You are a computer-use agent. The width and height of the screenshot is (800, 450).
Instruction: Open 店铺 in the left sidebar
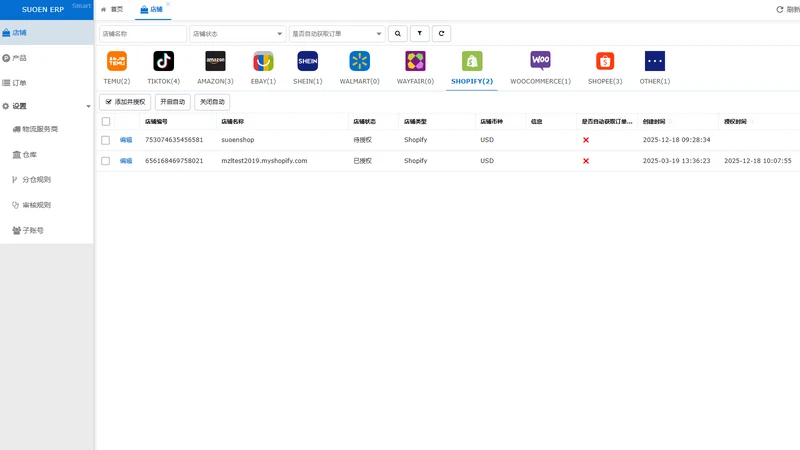46,33
